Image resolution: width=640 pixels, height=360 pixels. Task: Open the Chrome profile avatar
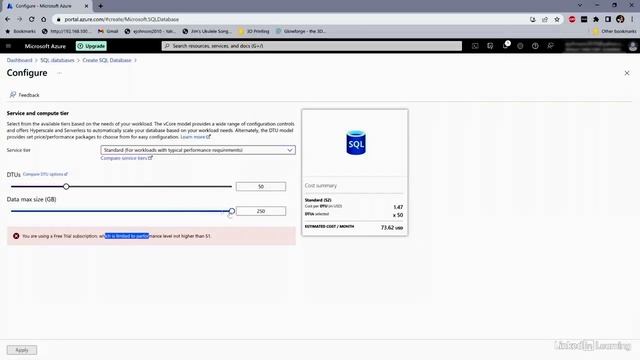click(620, 19)
